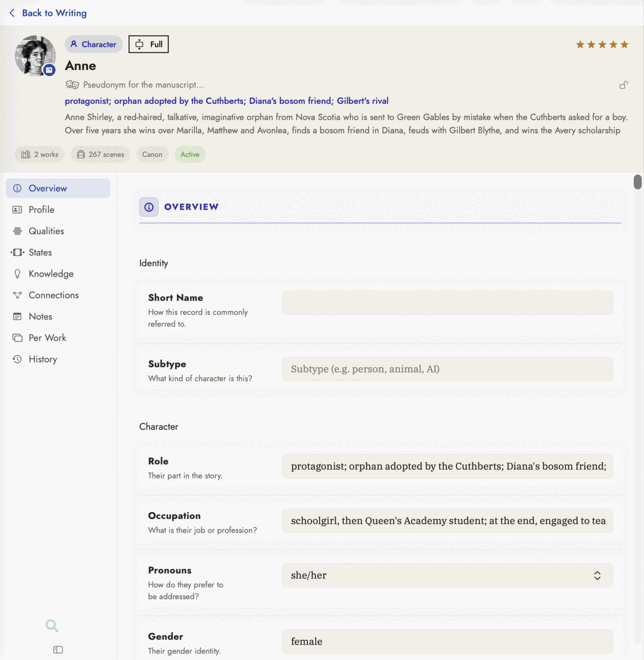This screenshot has height=660, width=644.
Task: Click the magnifier search icon in sidebar
Action: pos(52,626)
